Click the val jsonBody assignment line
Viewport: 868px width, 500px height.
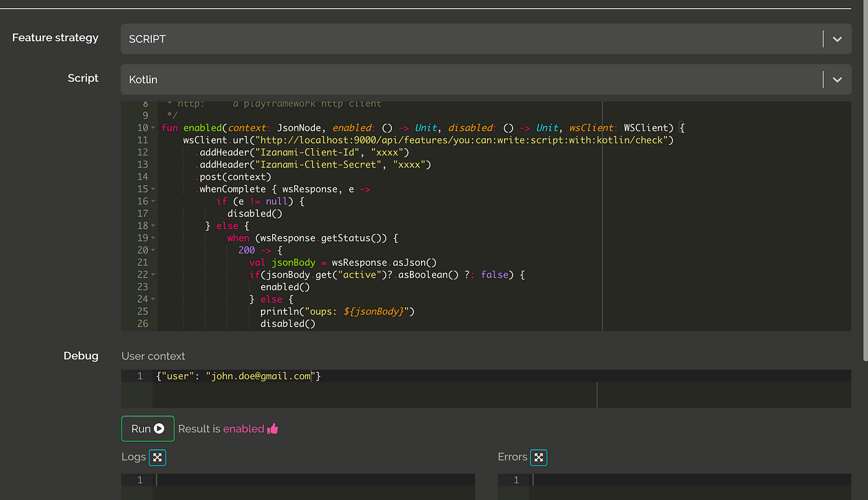[x=343, y=263]
